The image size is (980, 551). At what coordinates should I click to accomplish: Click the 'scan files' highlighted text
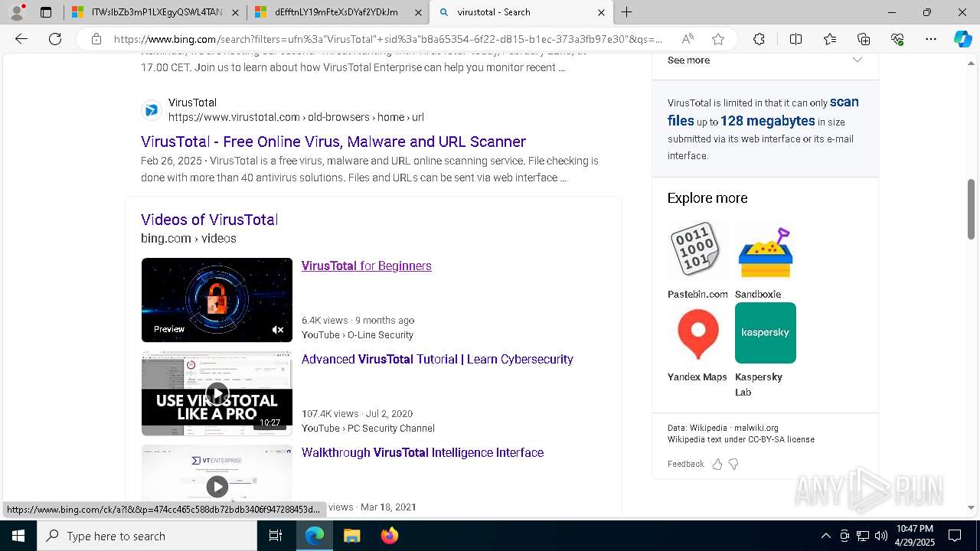(x=763, y=111)
